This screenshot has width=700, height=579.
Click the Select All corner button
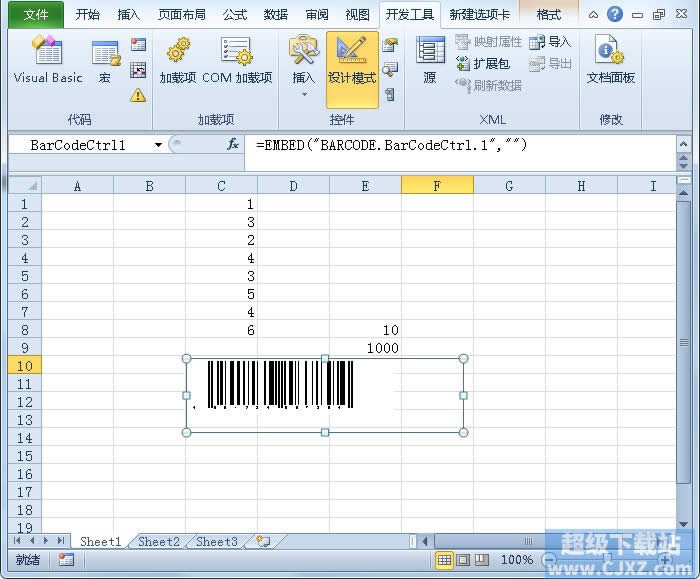click(25, 185)
